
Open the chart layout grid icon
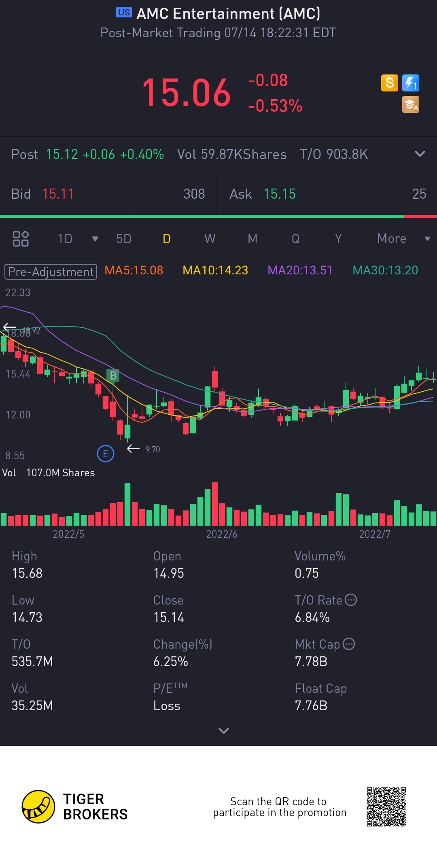[21, 239]
